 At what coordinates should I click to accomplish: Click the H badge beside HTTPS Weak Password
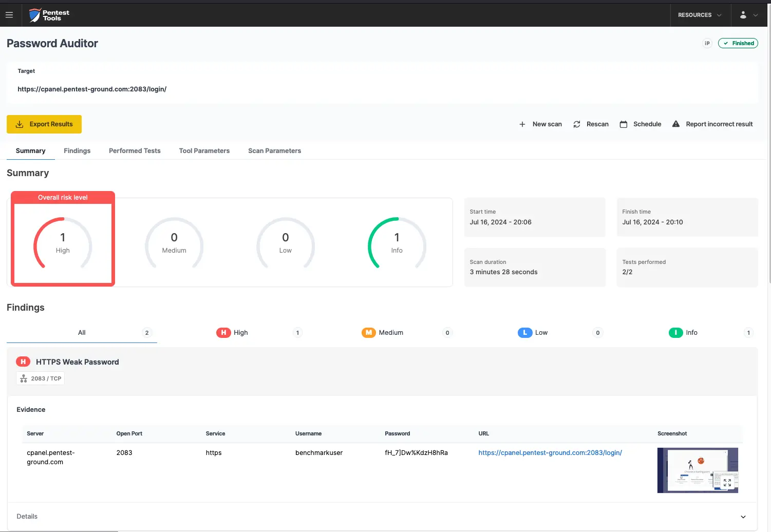23,362
